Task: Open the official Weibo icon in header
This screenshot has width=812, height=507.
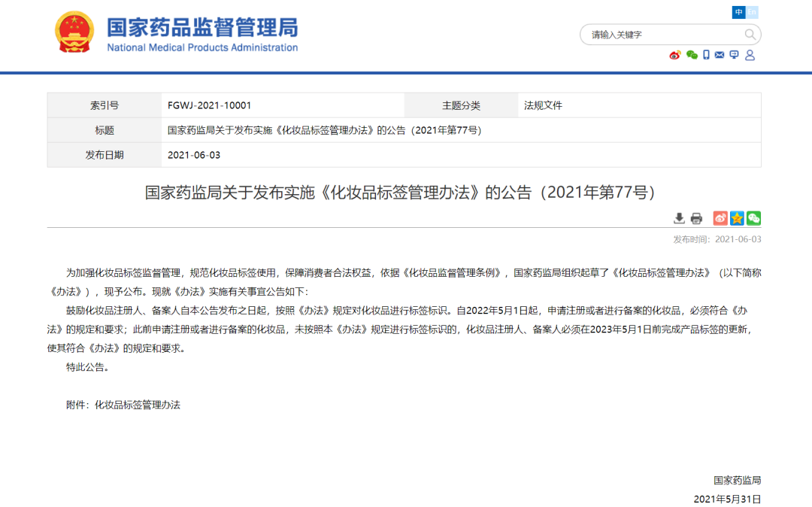Action: (x=674, y=55)
